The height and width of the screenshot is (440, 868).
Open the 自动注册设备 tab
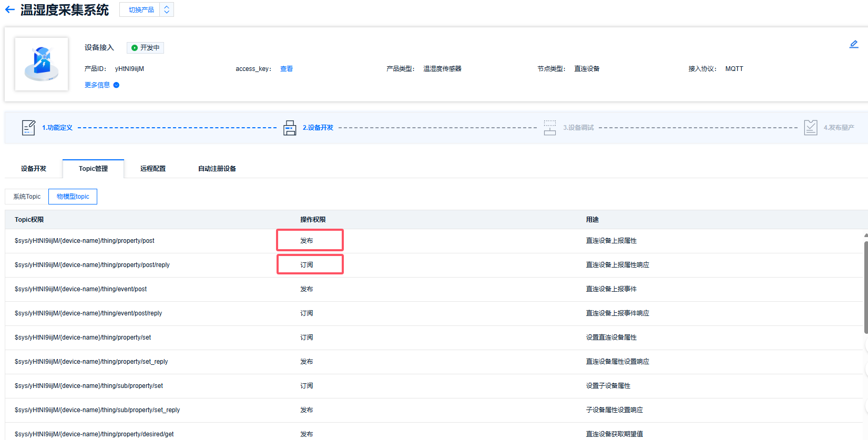click(x=217, y=169)
